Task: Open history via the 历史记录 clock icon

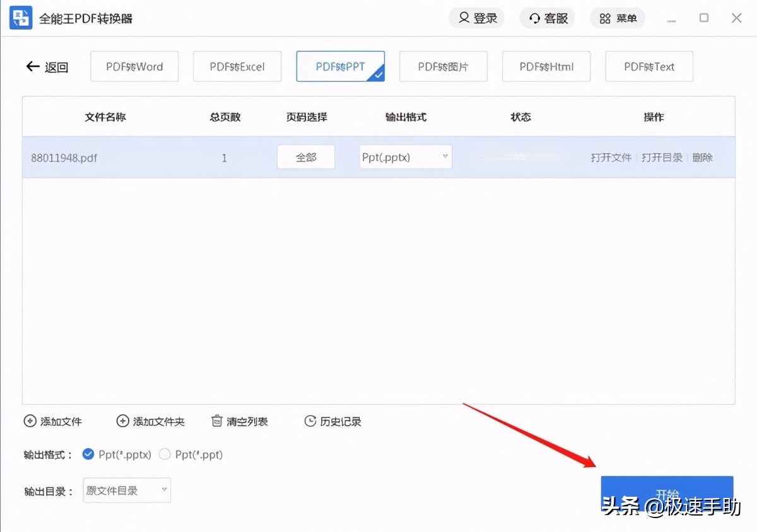Action: coord(310,421)
